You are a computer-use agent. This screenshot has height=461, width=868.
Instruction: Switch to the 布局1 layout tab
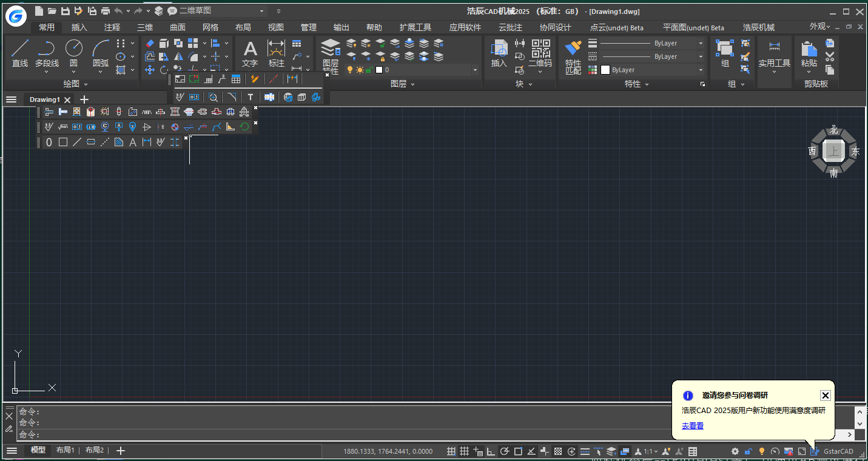(65, 450)
